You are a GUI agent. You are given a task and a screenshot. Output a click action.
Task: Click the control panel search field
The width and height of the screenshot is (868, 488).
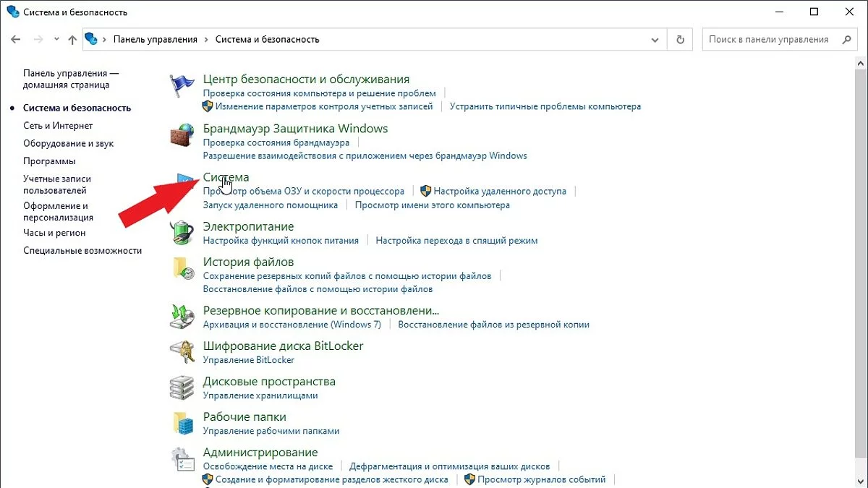point(770,40)
